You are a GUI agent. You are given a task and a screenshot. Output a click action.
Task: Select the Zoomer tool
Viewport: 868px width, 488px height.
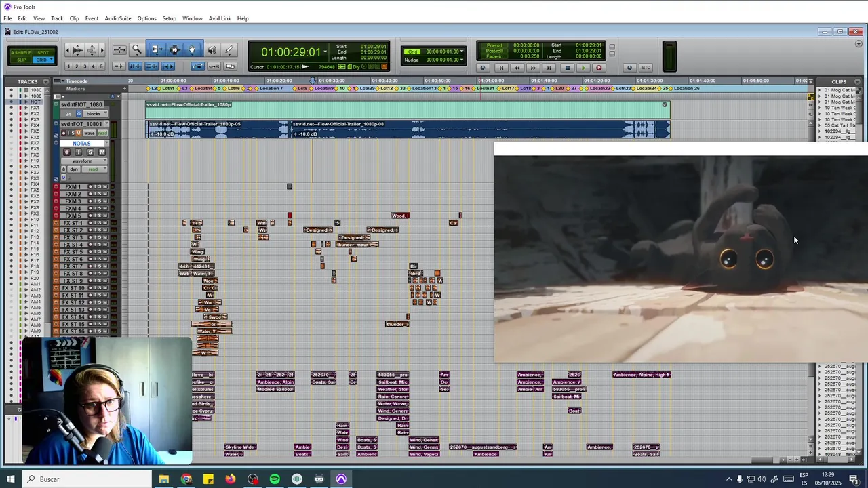(x=136, y=50)
